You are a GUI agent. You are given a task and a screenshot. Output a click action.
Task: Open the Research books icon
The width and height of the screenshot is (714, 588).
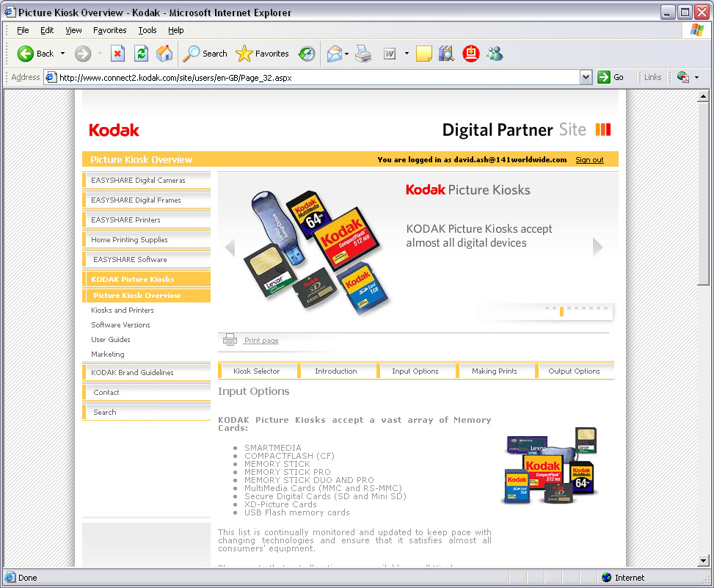[x=447, y=54]
